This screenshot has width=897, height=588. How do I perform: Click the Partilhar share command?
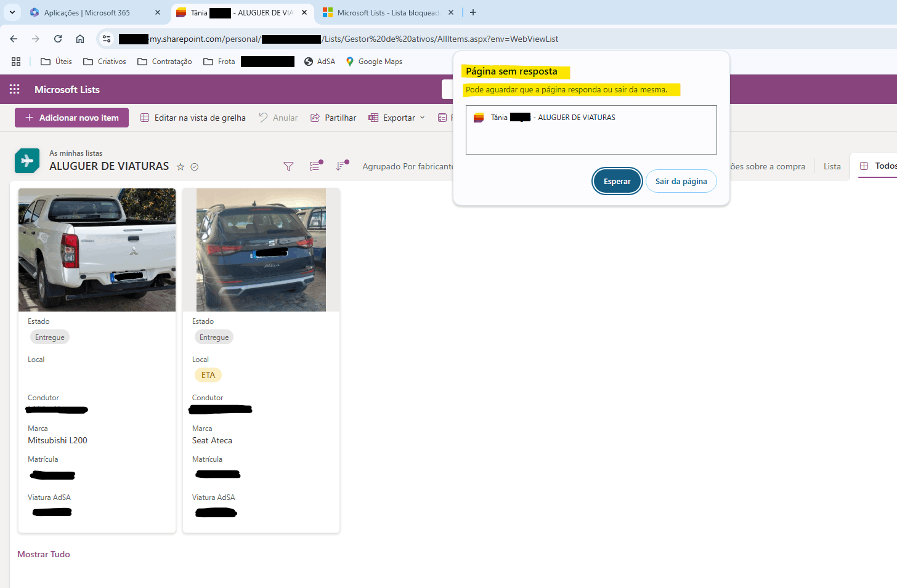pos(333,118)
